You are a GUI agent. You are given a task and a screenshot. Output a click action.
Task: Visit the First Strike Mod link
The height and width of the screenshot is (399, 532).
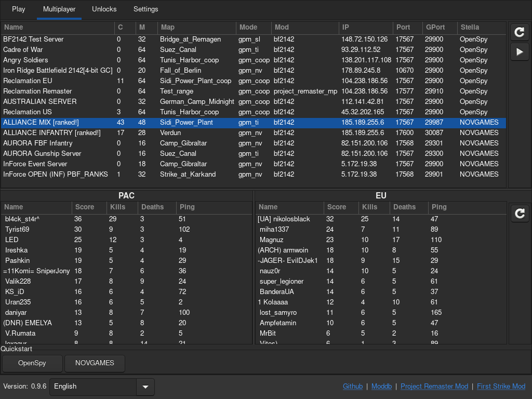(501, 387)
